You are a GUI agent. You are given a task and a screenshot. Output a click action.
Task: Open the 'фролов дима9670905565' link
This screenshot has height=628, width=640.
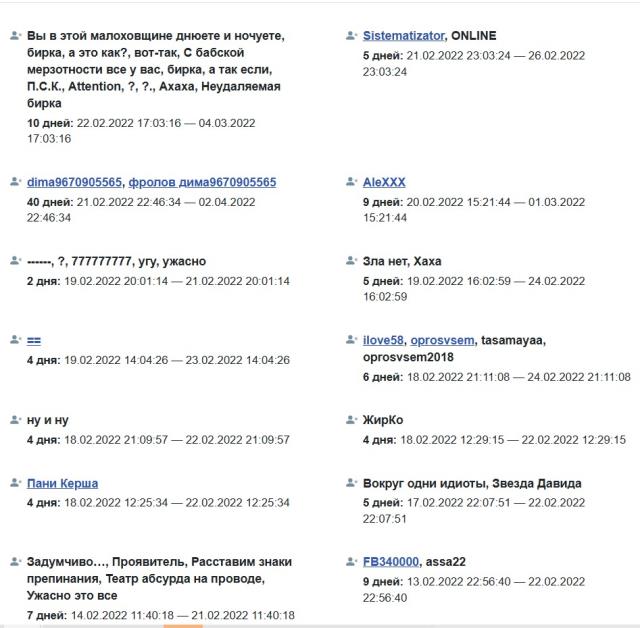[202, 183]
